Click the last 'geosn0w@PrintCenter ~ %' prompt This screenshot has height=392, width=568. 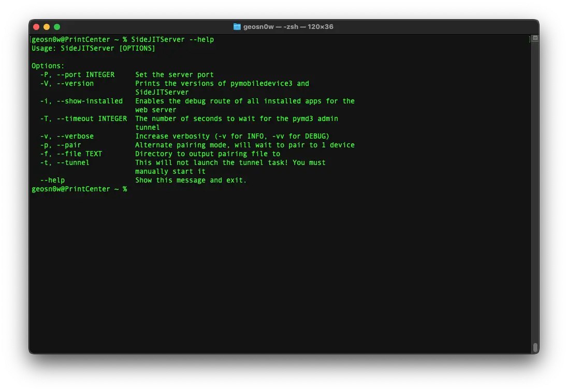point(79,189)
